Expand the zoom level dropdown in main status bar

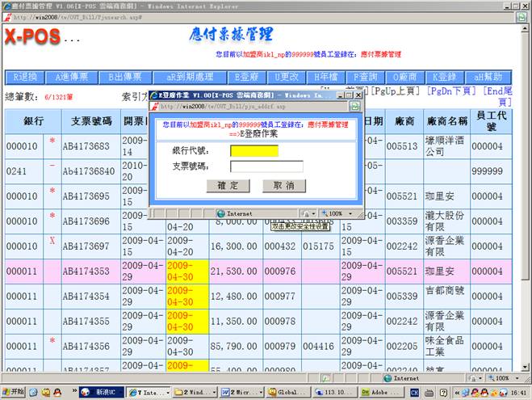505,377
